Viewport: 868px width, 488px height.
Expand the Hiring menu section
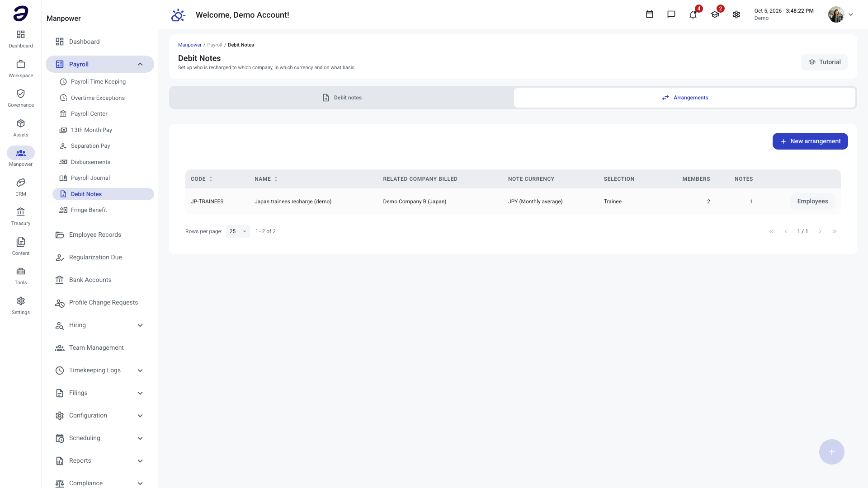pos(140,325)
